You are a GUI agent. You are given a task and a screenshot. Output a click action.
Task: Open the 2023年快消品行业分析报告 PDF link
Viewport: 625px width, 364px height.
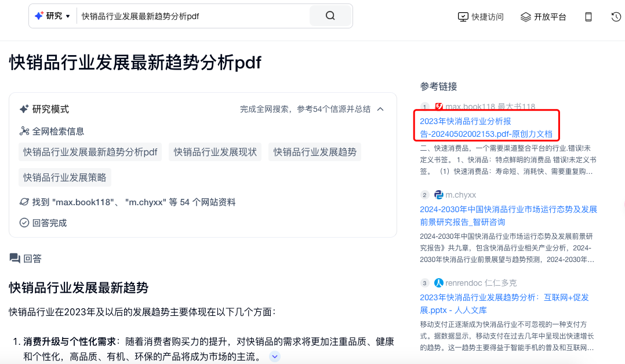486,127
